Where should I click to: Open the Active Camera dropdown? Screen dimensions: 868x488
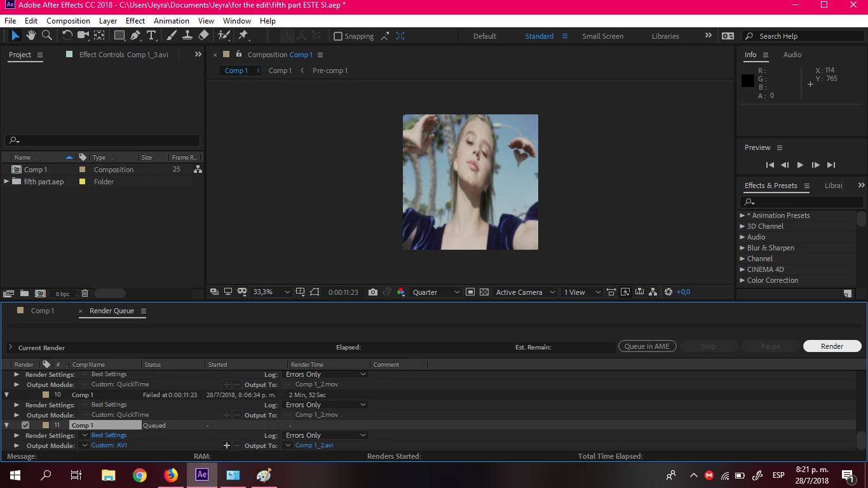526,292
